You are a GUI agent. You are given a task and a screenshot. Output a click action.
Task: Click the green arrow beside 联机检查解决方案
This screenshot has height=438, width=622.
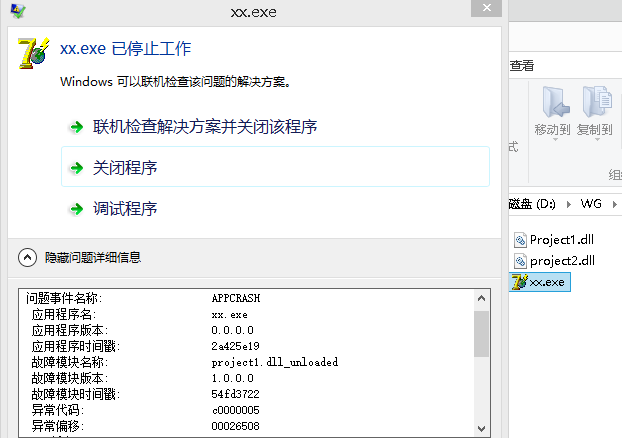[77, 127]
